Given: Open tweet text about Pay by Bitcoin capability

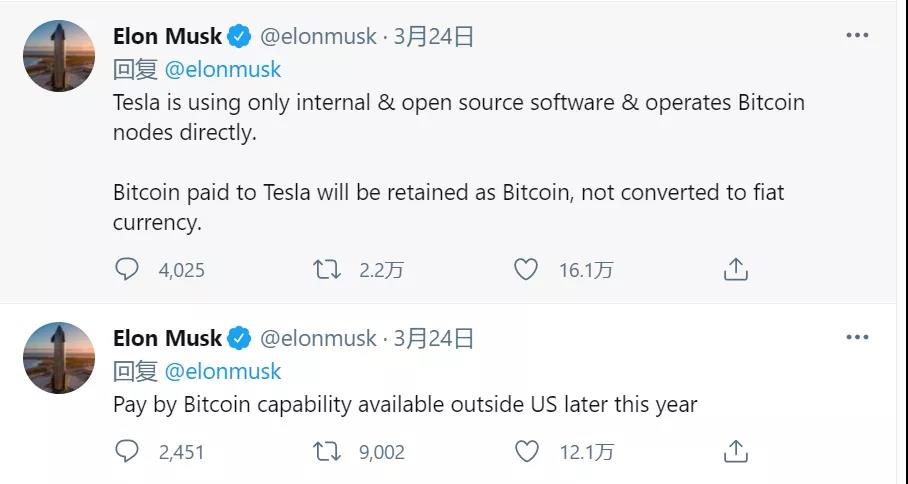Looking at the screenshot, I should [405, 404].
